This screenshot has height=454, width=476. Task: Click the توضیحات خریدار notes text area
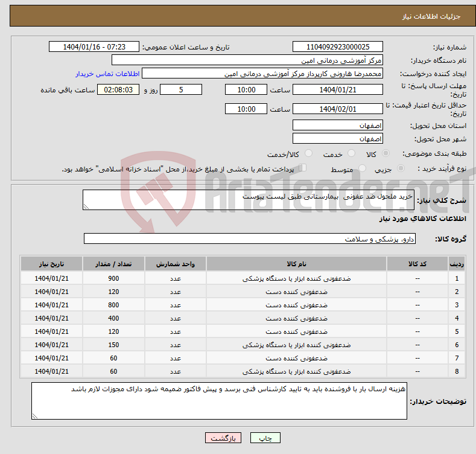point(219,401)
